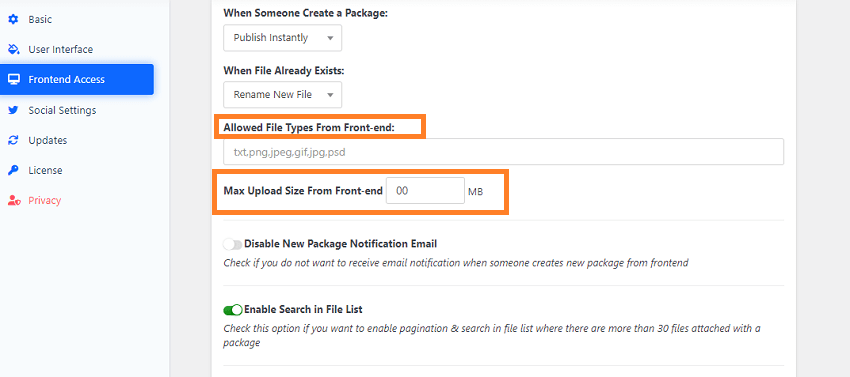Screen dimensions: 850x377
Task: Click the Social Settings Twitter bird icon
Action: pos(14,110)
